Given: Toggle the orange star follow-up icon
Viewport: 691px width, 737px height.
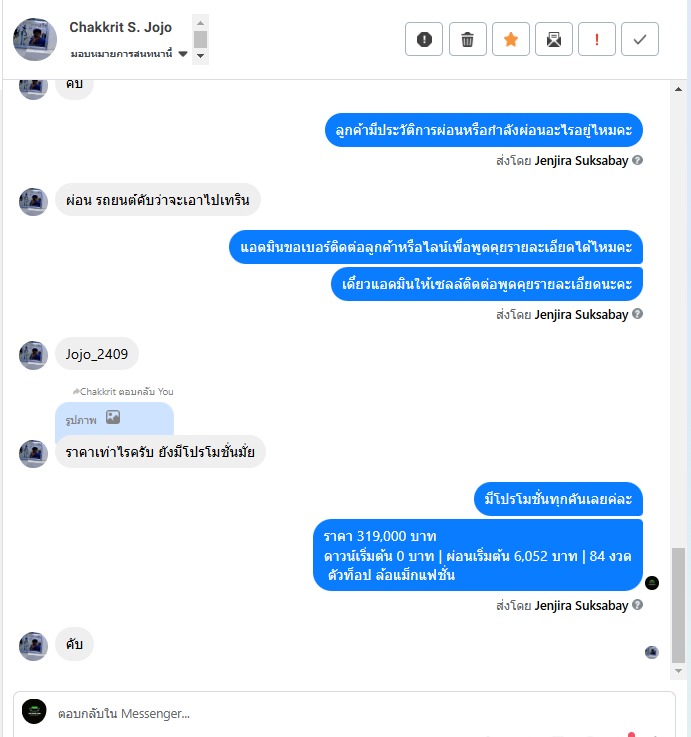Looking at the screenshot, I should pos(510,39).
